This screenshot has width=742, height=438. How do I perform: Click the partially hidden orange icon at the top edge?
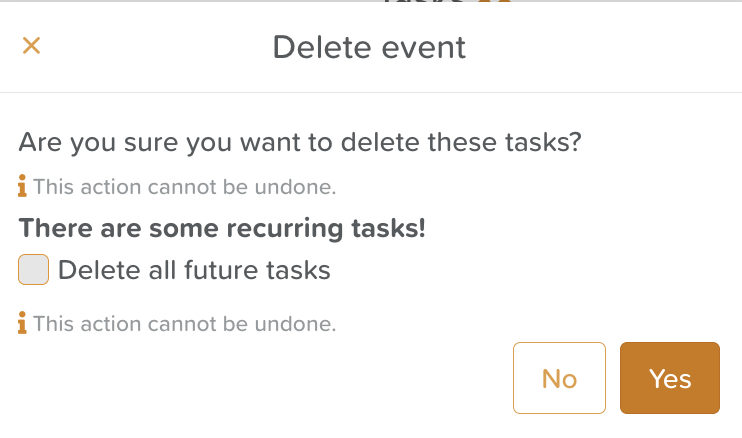tap(495, 2)
